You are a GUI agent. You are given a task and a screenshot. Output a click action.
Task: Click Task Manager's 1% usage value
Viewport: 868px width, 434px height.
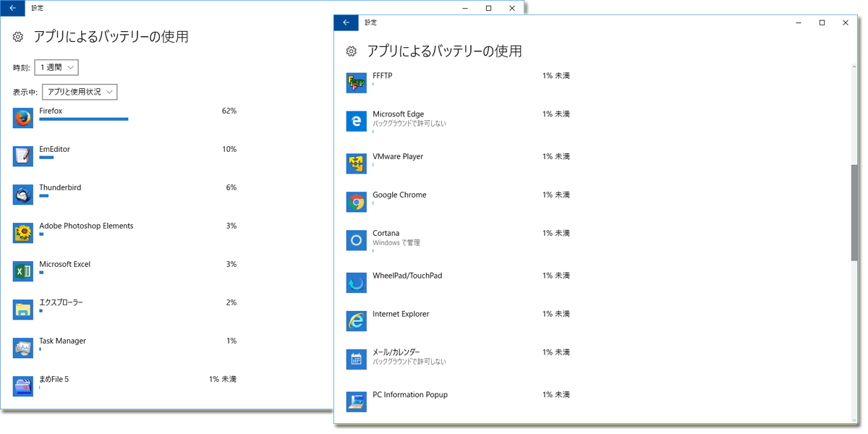point(231,341)
